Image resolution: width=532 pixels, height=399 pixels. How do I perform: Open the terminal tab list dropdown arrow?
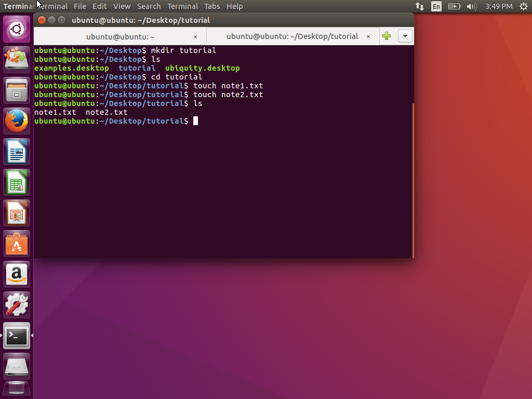click(405, 35)
